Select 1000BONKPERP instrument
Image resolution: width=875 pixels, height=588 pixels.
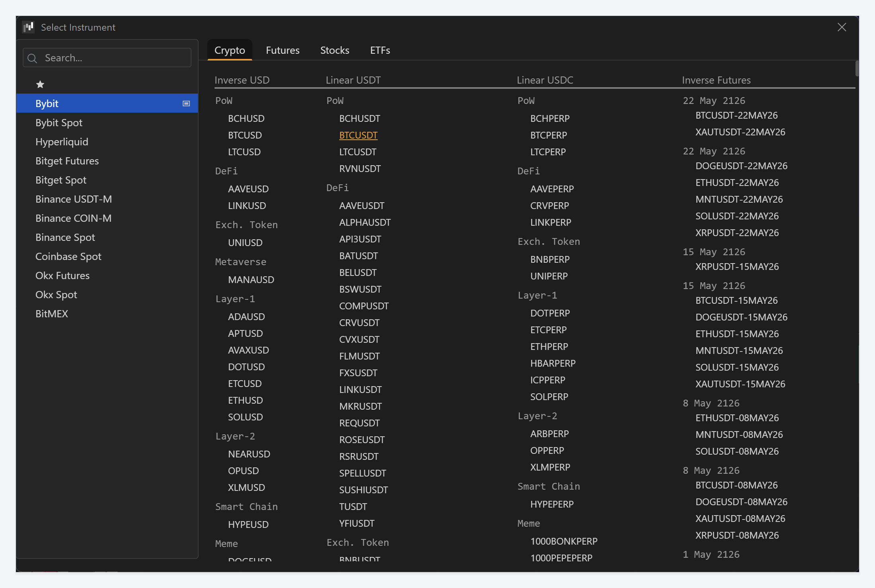[564, 541]
